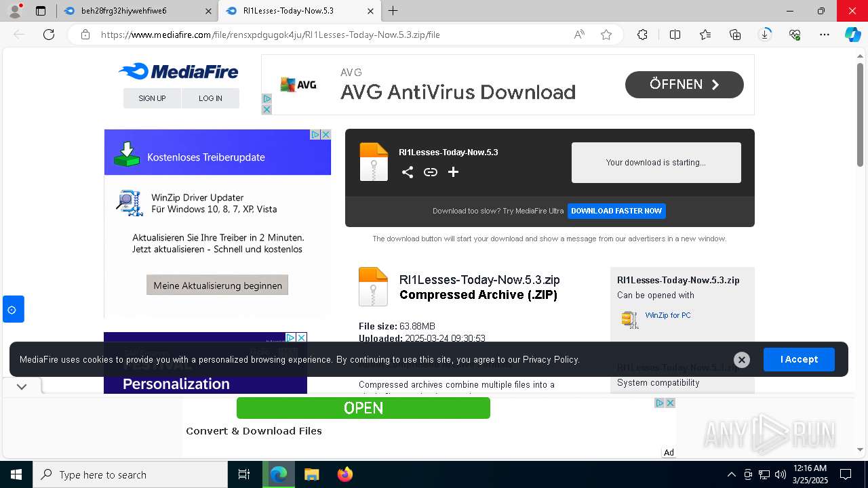The width and height of the screenshot is (868, 488).
Task: Share the RI1Lesses-Today-Now.5.3 file
Action: pyautogui.click(x=408, y=172)
